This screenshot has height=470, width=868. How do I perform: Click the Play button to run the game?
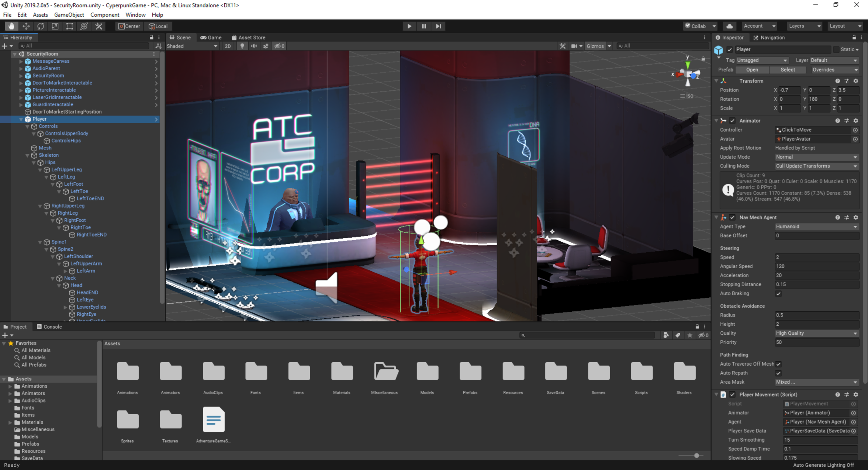[x=409, y=26]
